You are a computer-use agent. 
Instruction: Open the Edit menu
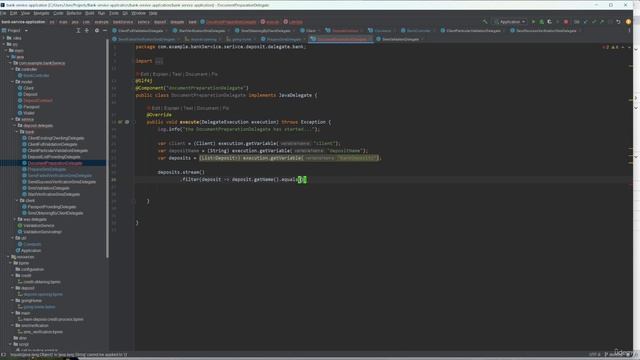pos(13,13)
